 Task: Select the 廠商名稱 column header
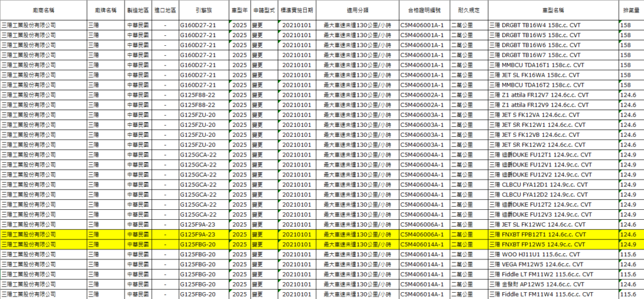[43, 10]
